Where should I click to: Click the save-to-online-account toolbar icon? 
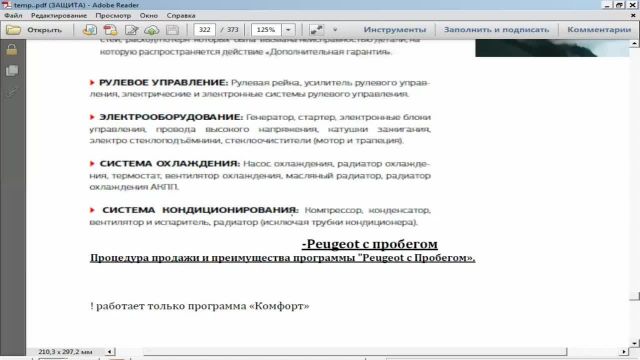coord(90,30)
